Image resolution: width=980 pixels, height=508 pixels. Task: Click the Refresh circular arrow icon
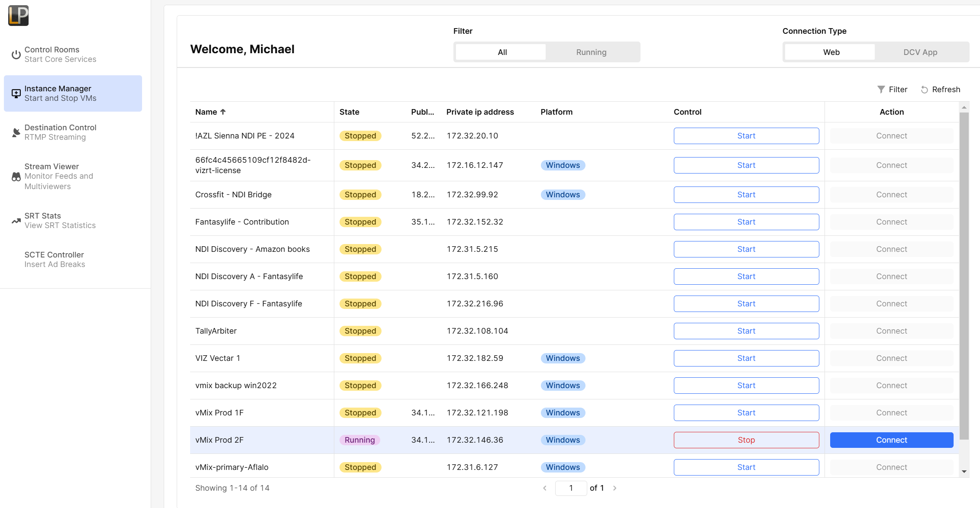[924, 90]
